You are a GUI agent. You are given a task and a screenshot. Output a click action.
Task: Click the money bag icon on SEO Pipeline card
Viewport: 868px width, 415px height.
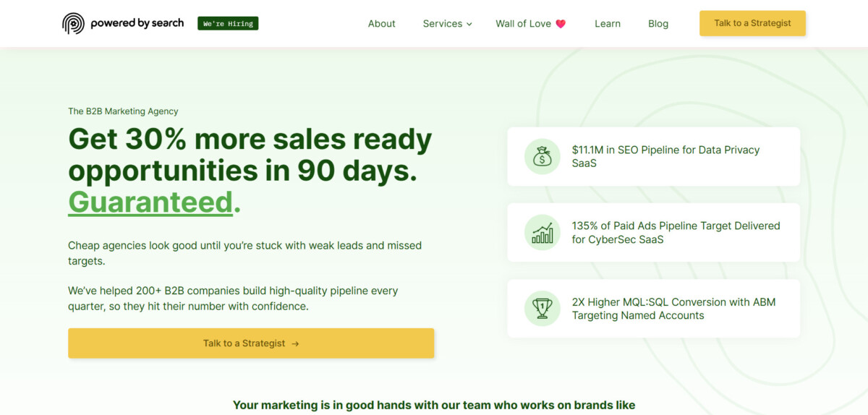542,156
